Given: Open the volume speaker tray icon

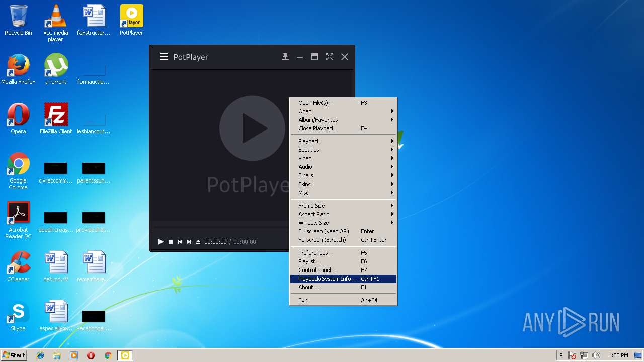Looking at the screenshot, I should (x=597, y=355).
